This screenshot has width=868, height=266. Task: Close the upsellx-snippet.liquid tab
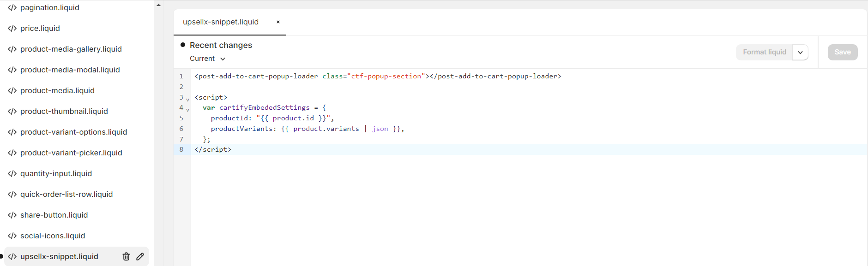coord(278,22)
